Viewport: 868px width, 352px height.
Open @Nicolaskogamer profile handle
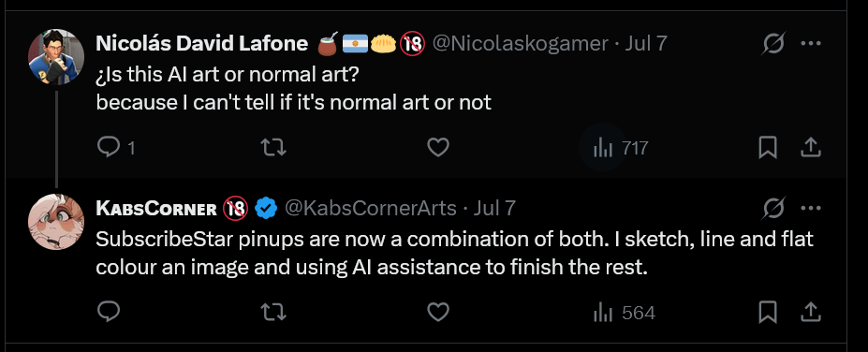pyautogui.click(x=520, y=43)
